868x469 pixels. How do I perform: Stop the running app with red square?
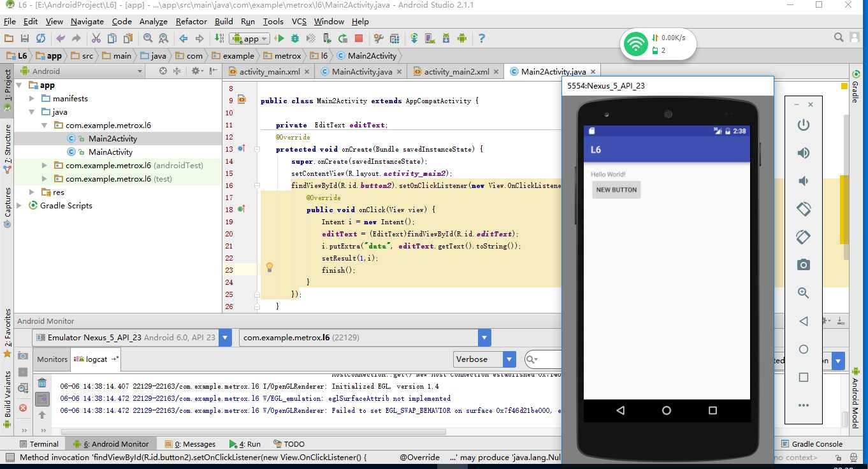[359, 38]
